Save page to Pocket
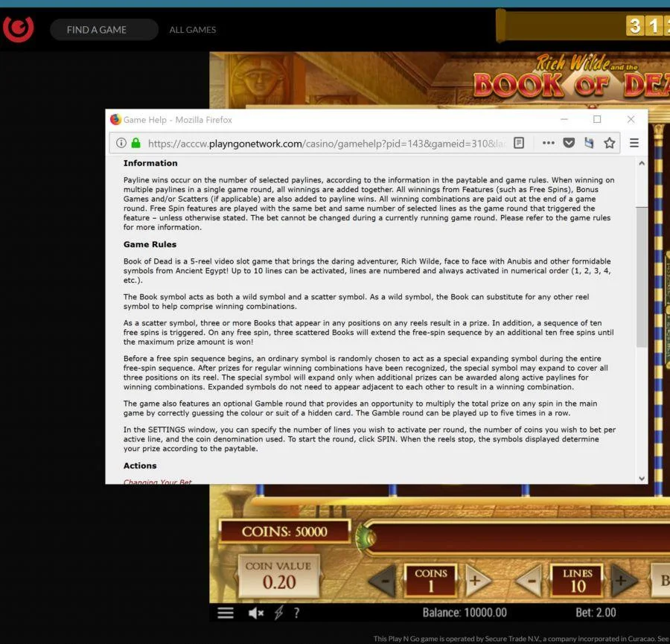 pyautogui.click(x=569, y=143)
